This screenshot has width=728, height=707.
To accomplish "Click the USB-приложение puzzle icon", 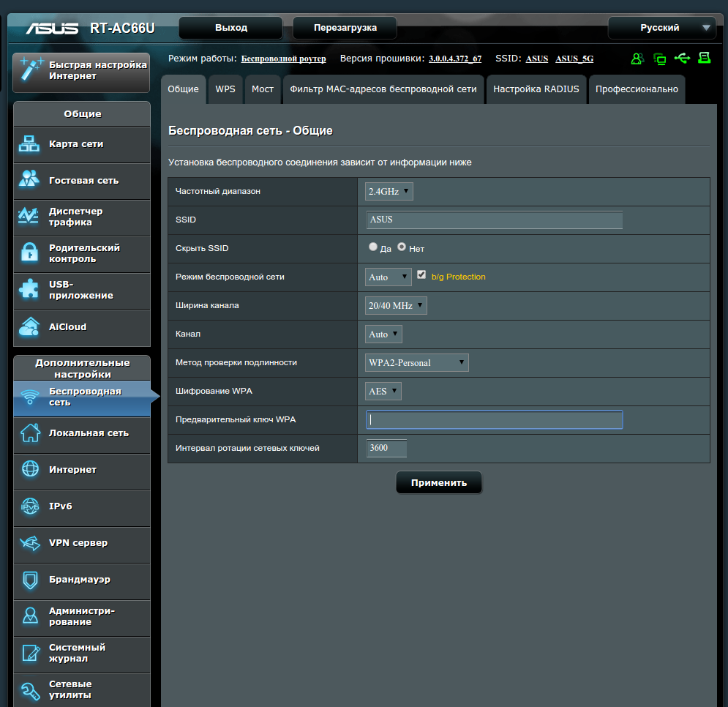I will click(29, 289).
